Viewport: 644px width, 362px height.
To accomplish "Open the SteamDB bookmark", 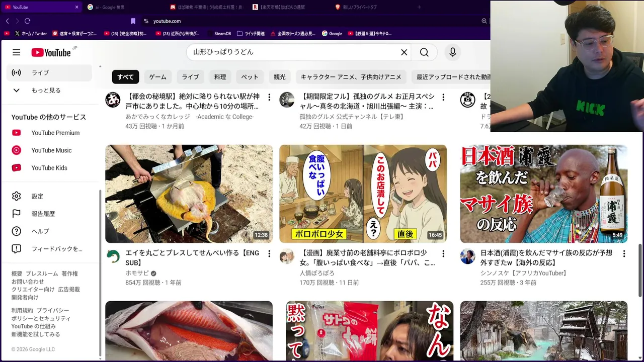I will 218,34.
